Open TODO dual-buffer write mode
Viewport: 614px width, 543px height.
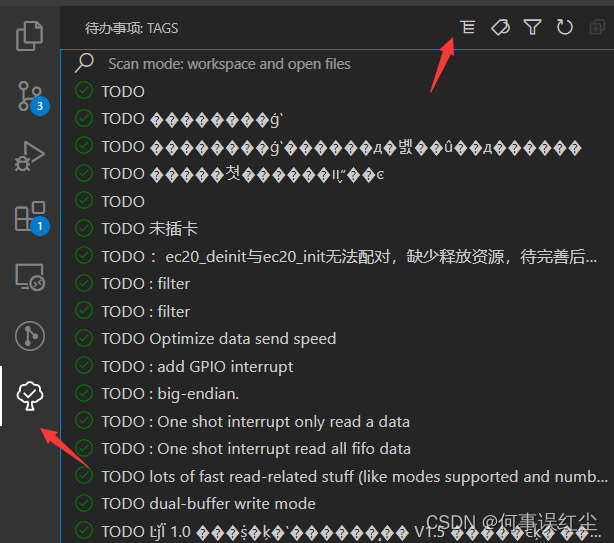(337, 503)
